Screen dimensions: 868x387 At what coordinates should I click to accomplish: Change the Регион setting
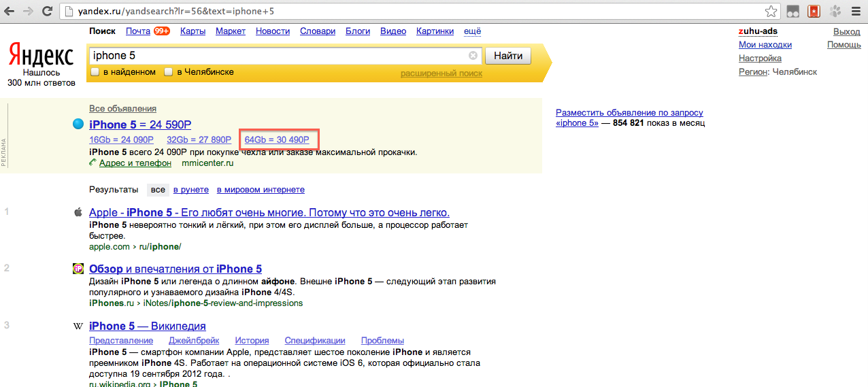click(x=754, y=72)
